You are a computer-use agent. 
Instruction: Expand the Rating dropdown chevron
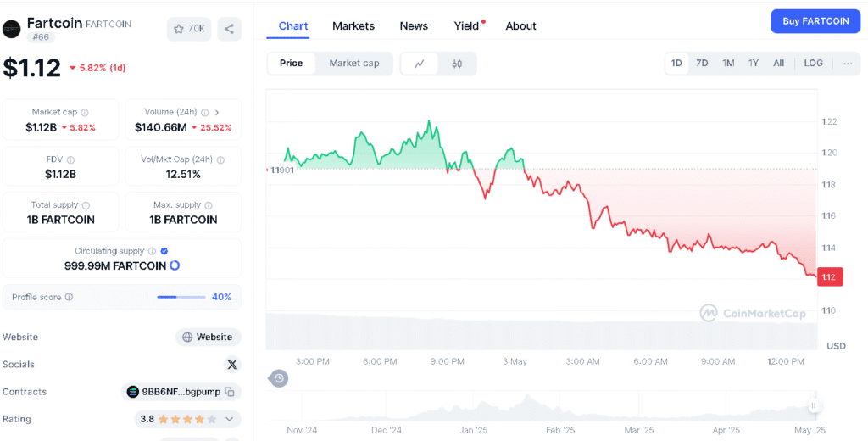coord(229,419)
